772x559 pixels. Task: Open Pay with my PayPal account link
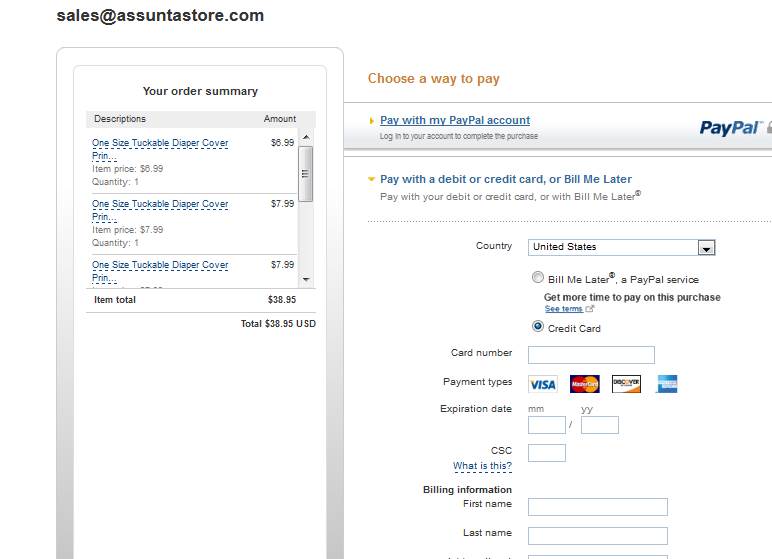coord(455,120)
